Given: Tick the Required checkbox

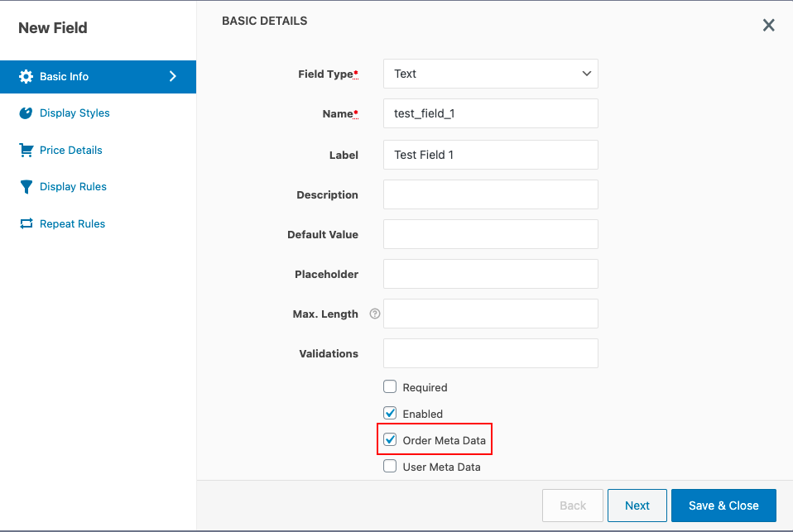Looking at the screenshot, I should (x=390, y=386).
